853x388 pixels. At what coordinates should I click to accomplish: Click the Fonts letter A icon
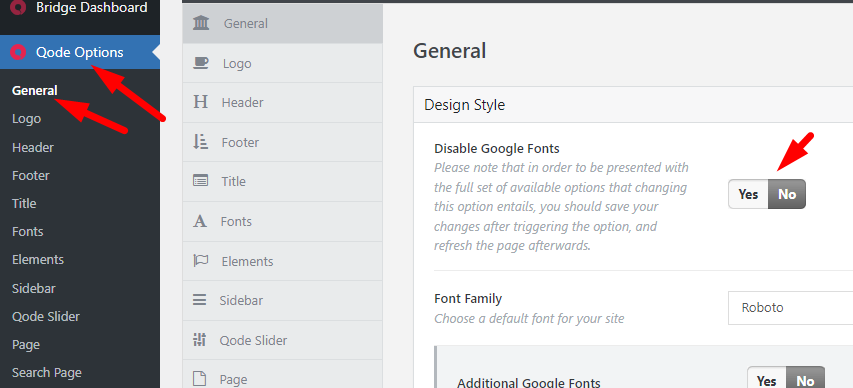[200, 221]
